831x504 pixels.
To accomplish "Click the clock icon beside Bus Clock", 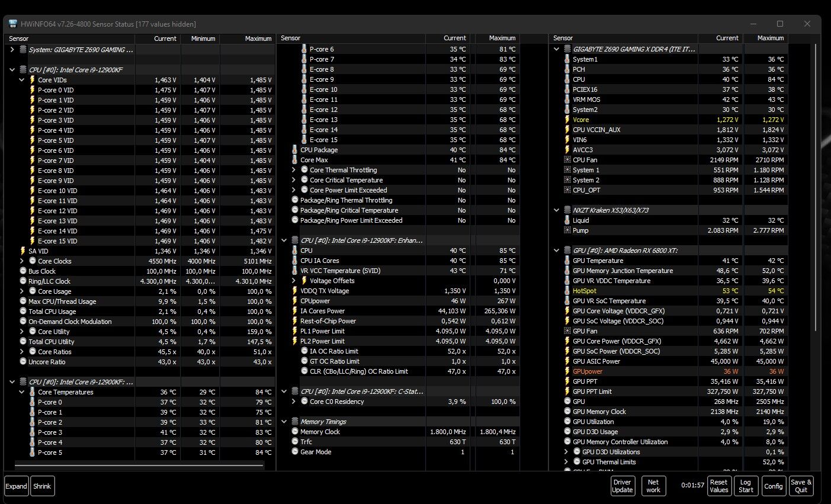I will click(23, 271).
